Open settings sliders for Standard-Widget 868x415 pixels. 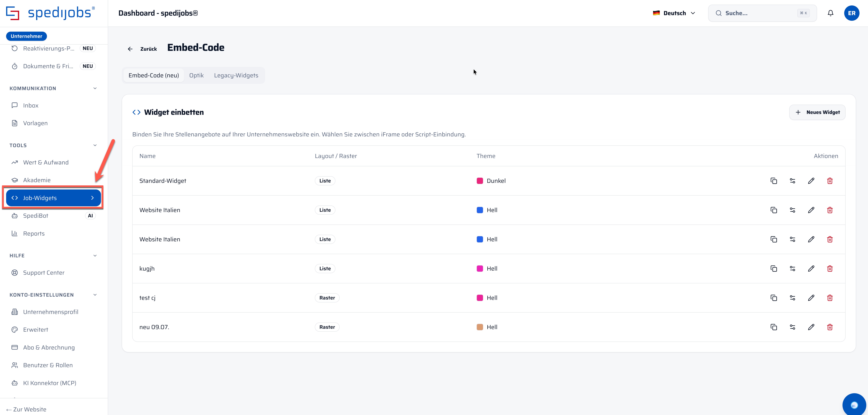pos(793,181)
